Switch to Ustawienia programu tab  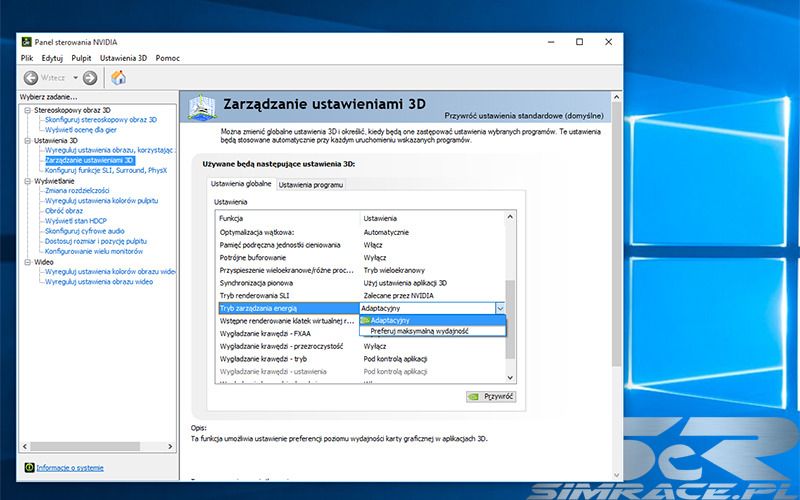pyautogui.click(x=311, y=185)
